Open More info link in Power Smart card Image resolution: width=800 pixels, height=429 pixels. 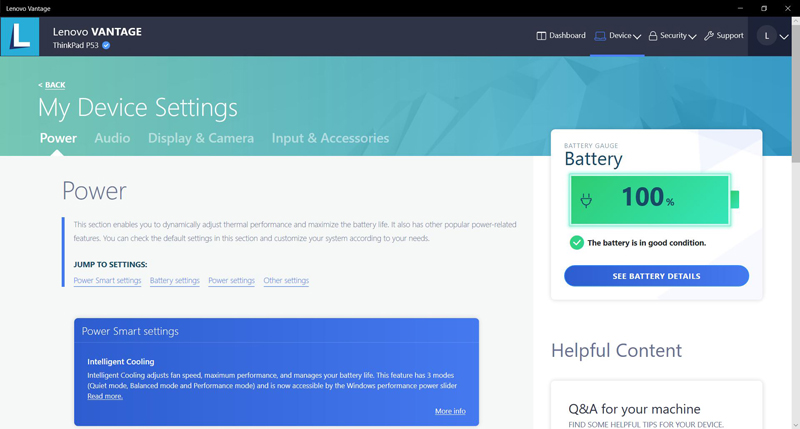[x=450, y=411]
